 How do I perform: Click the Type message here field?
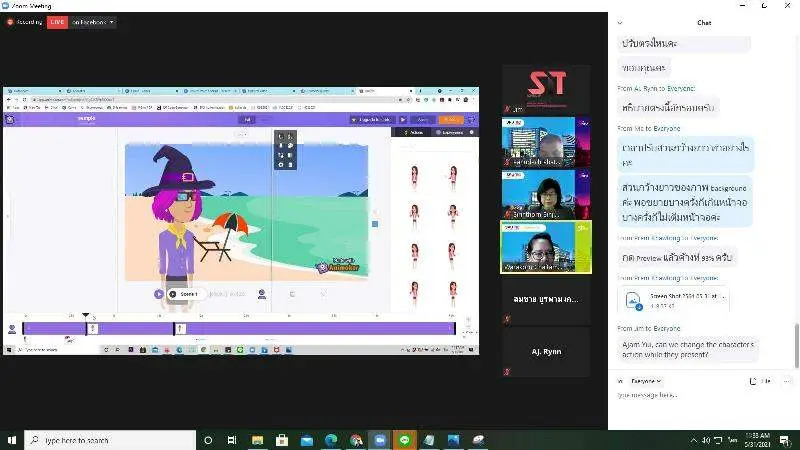(690, 396)
